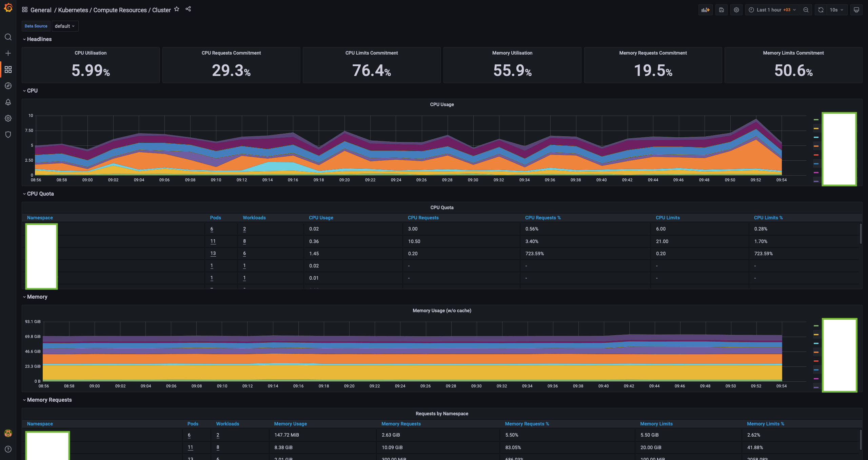Sort by Memory Usage column header
This screenshot has height=460, width=868.
point(291,424)
